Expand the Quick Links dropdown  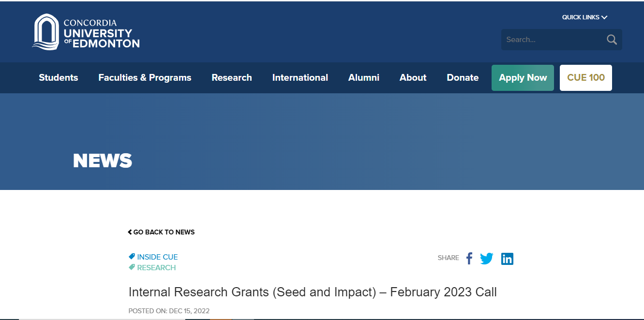pyautogui.click(x=584, y=17)
